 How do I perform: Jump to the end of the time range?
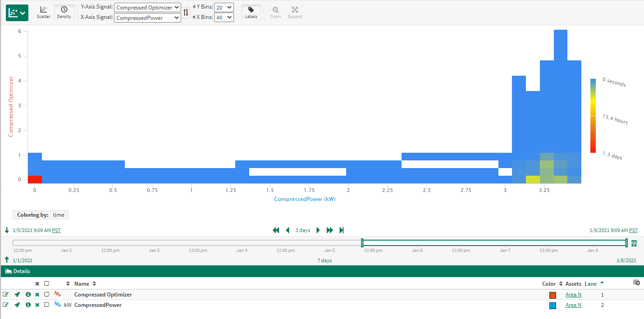tap(342, 230)
